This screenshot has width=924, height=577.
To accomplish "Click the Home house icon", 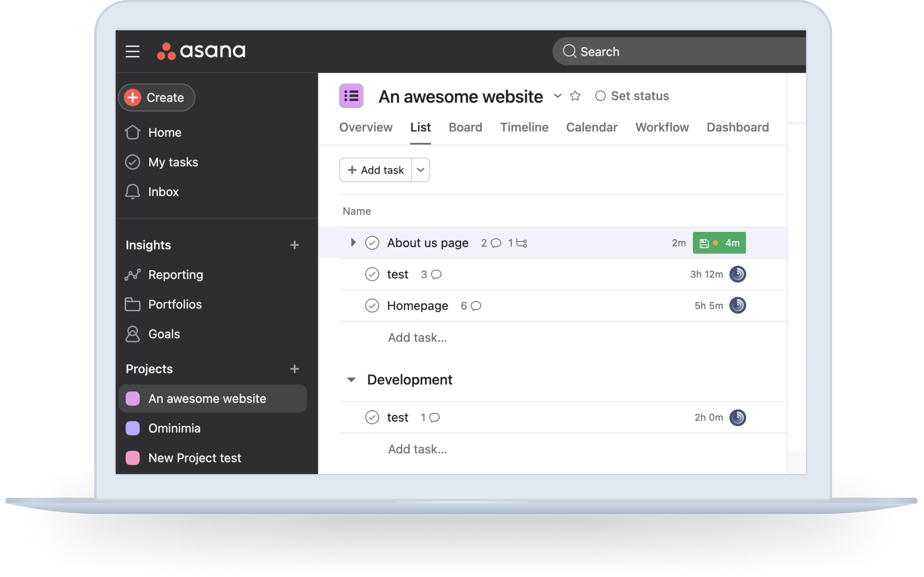I will pos(132,132).
